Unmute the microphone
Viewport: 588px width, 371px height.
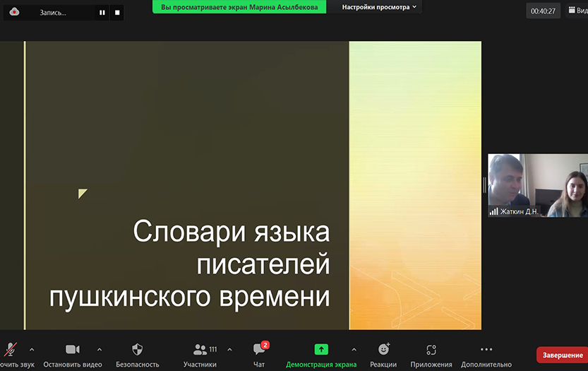pyautogui.click(x=11, y=350)
